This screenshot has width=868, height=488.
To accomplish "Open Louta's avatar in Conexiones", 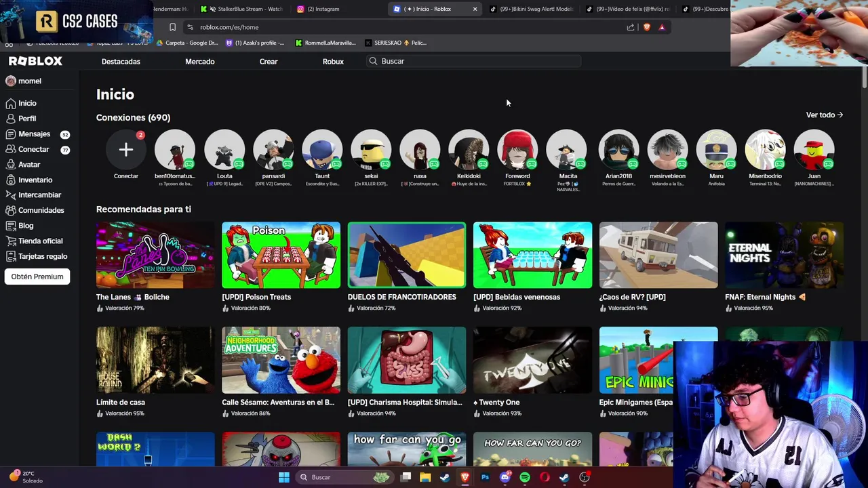I will click(x=224, y=150).
